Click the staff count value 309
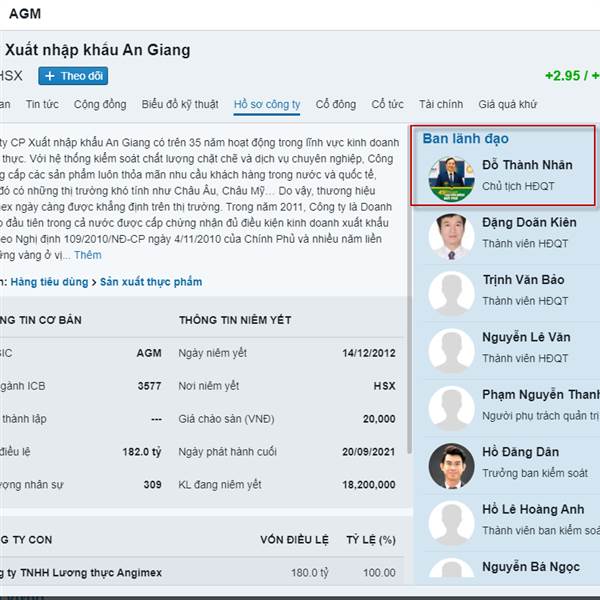This screenshot has width=600, height=600. click(x=153, y=484)
